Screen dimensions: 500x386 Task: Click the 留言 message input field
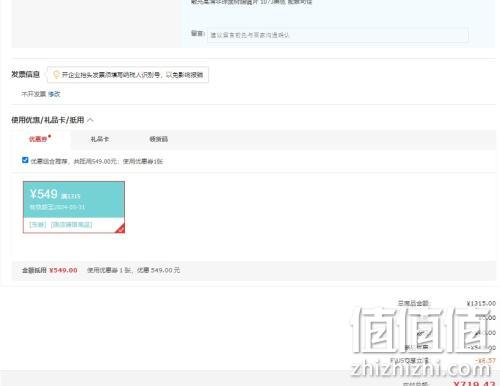click(338, 35)
